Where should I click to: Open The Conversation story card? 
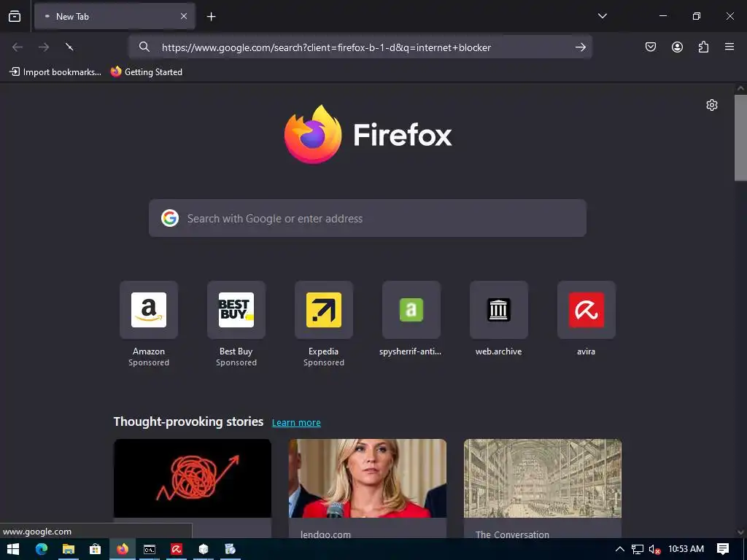[x=543, y=488]
